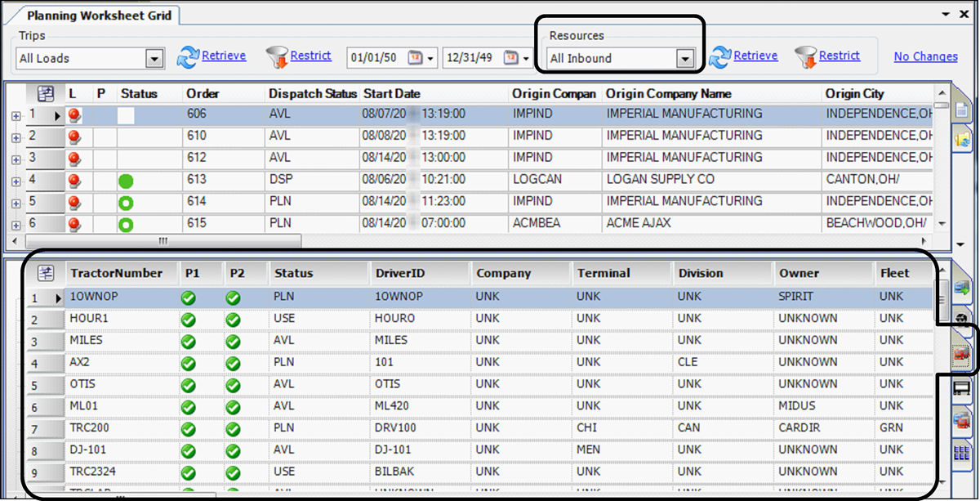Click the P1 green checkmark for HOUR1
The height and width of the screenshot is (501, 980).
[x=189, y=319]
